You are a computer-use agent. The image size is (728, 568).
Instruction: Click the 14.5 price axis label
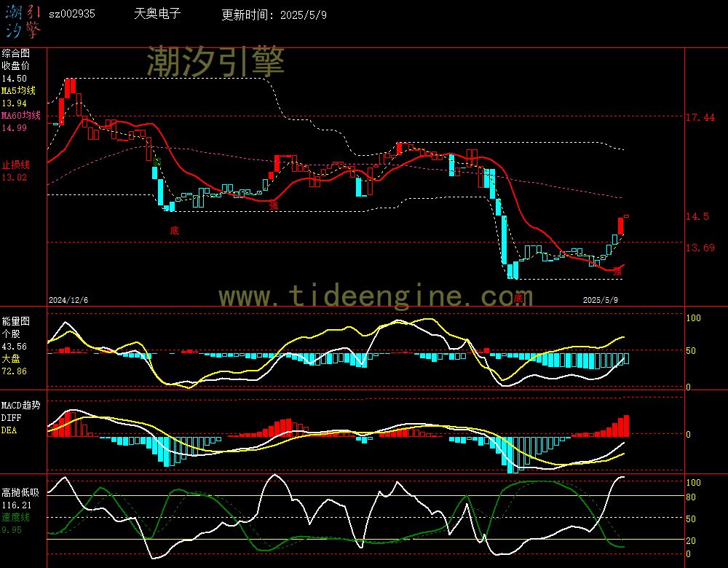697,216
